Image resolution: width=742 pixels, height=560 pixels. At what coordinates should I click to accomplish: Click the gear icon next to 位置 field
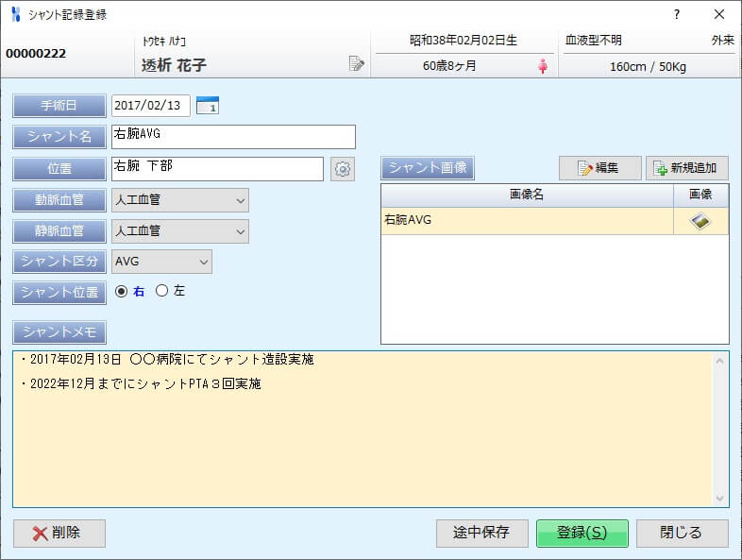[342, 169]
